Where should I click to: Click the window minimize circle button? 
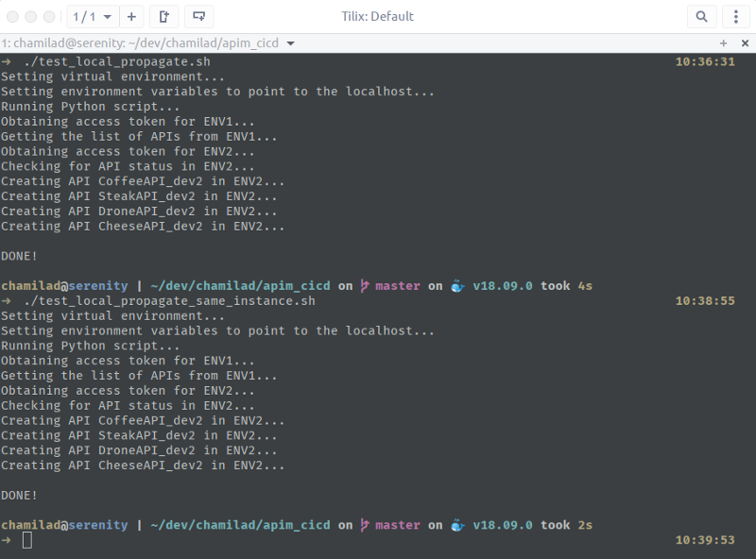point(31,17)
